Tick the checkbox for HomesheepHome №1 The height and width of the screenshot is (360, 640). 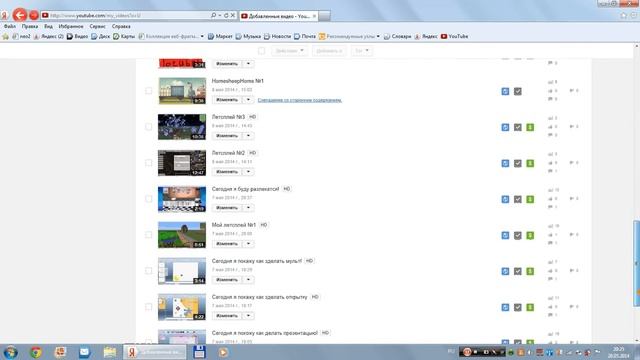pos(149,91)
